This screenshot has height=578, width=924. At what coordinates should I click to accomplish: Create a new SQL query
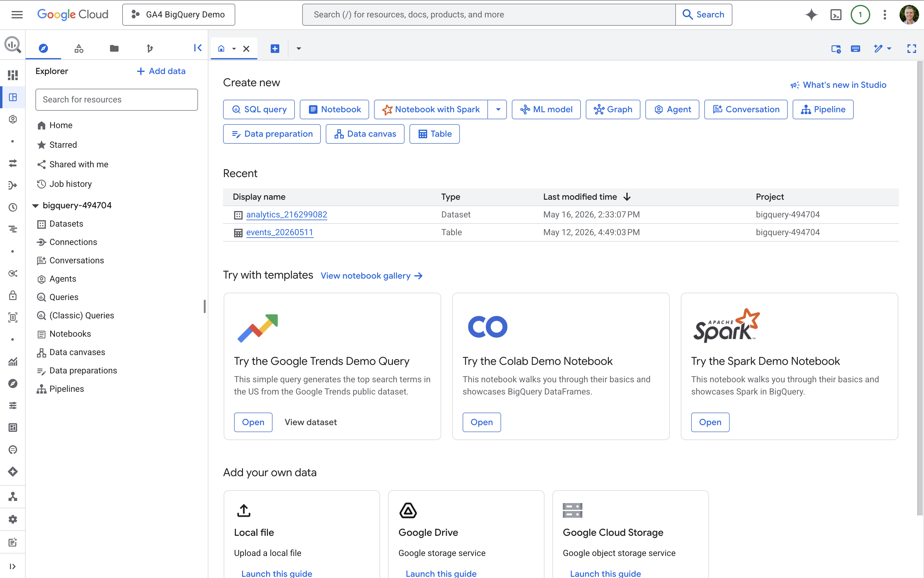(259, 109)
